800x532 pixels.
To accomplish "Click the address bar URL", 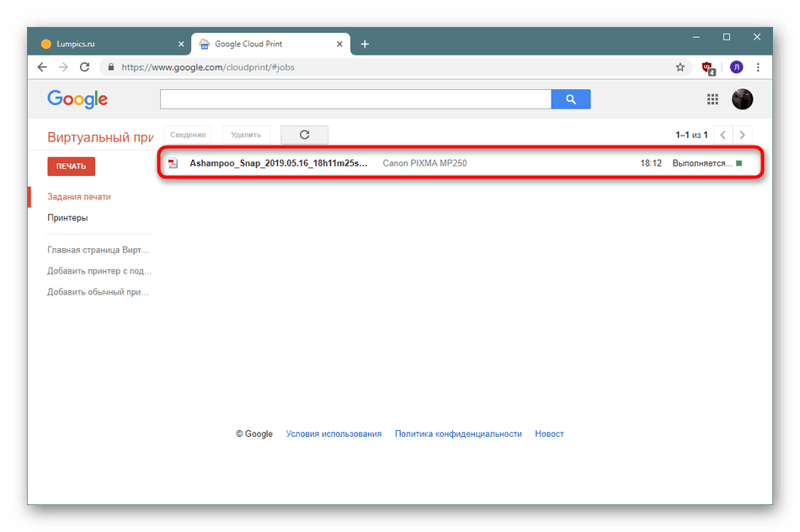I will coord(208,66).
